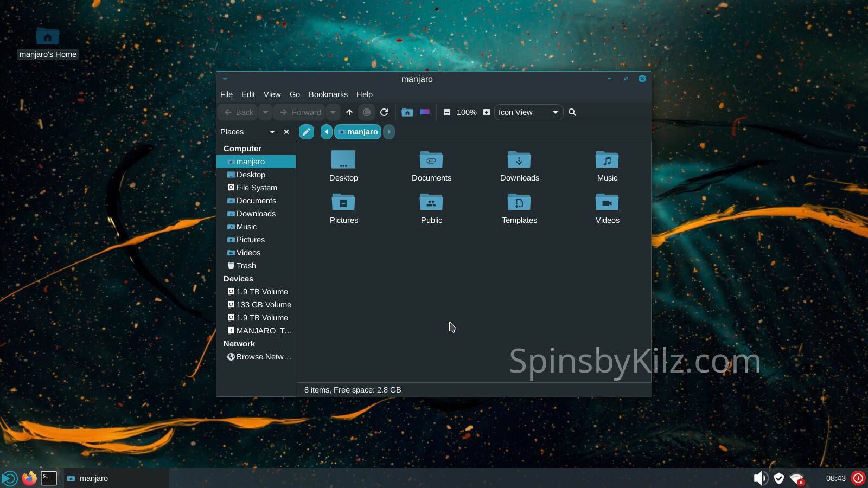Open the Back history dropdown arrow
Screen dimensions: 868x488
pos(265,112)
